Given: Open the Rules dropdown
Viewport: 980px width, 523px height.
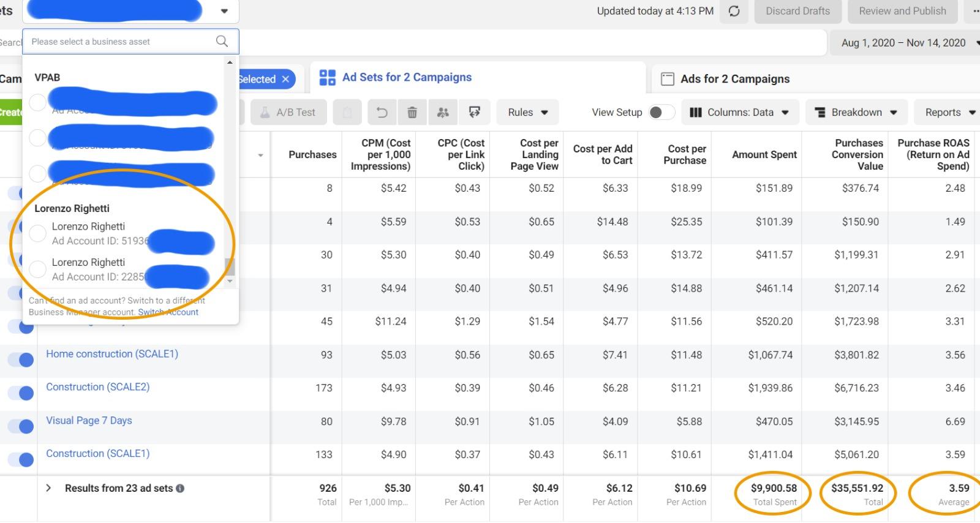Looking at the screenshot, I should [527, 113].
